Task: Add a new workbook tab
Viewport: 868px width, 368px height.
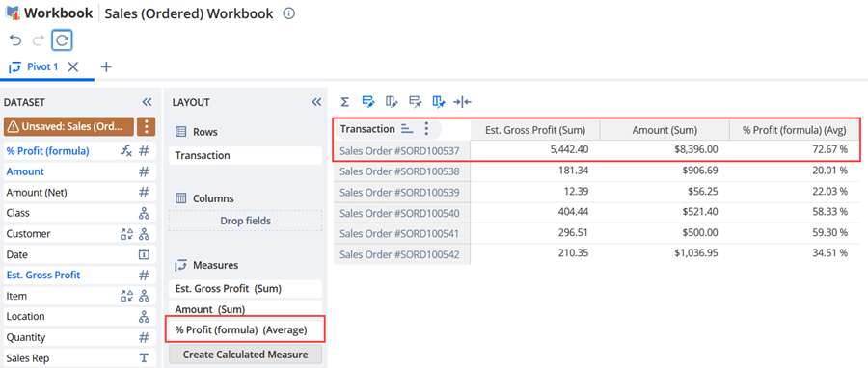Action: [106, 66]
